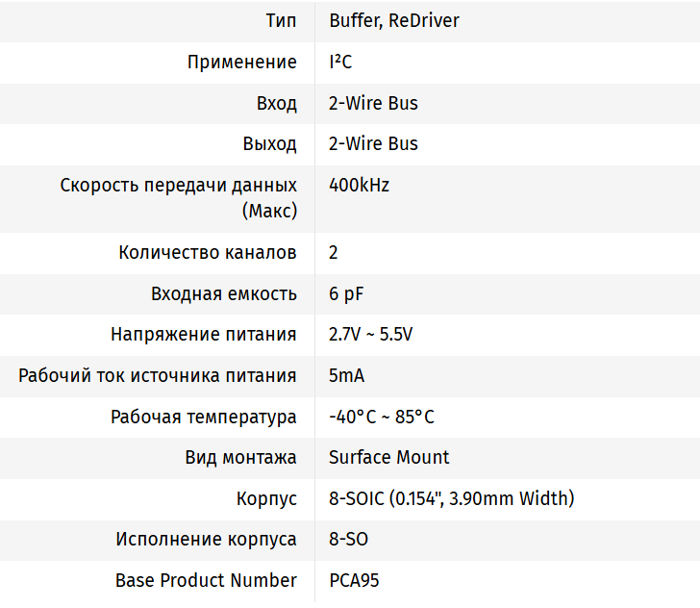
Task: Click the "8-SO" package value
Action: tap(348, 539)
